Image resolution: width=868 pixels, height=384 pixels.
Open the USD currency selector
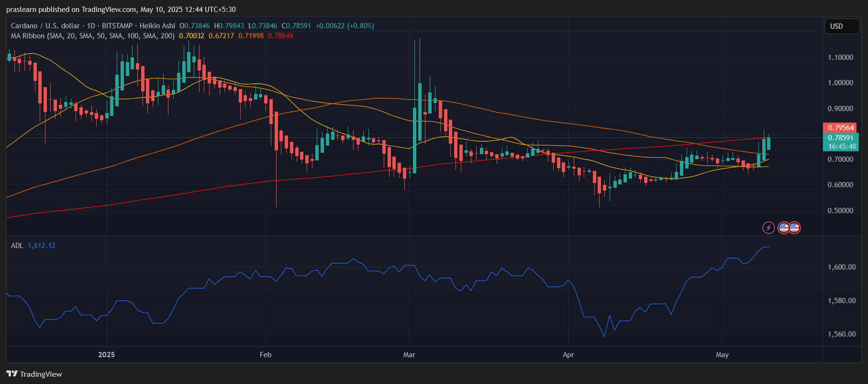[842, 26]
